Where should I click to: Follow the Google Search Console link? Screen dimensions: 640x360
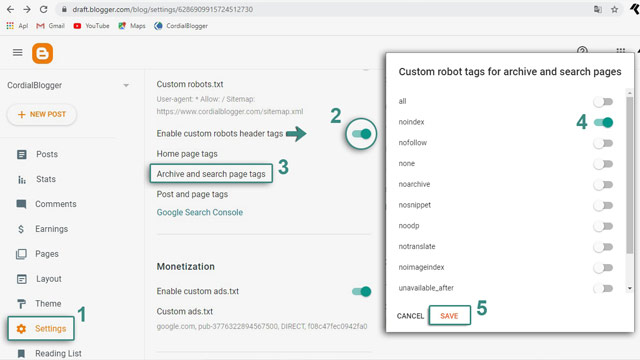(200, 212)
